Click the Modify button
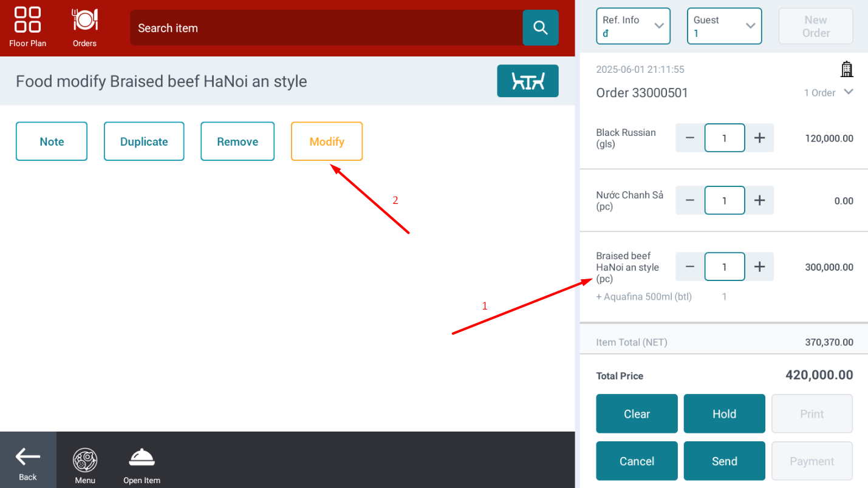This screenshot has height=488, width=868. [x=327, y=141]
